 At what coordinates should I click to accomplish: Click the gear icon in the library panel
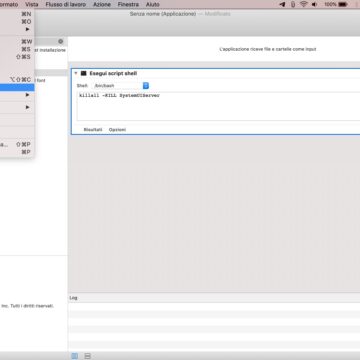(x=60, y=41)
